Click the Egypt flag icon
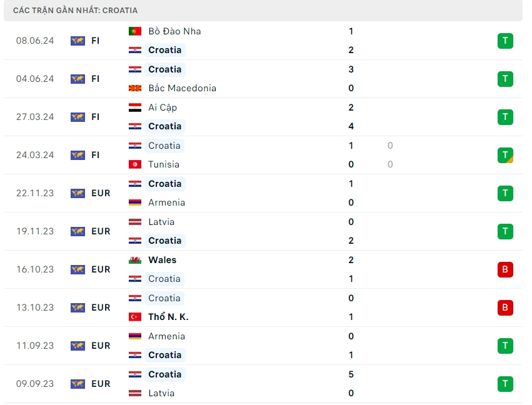The height and width of the screenshot is (405, 532). pos(134,107)
